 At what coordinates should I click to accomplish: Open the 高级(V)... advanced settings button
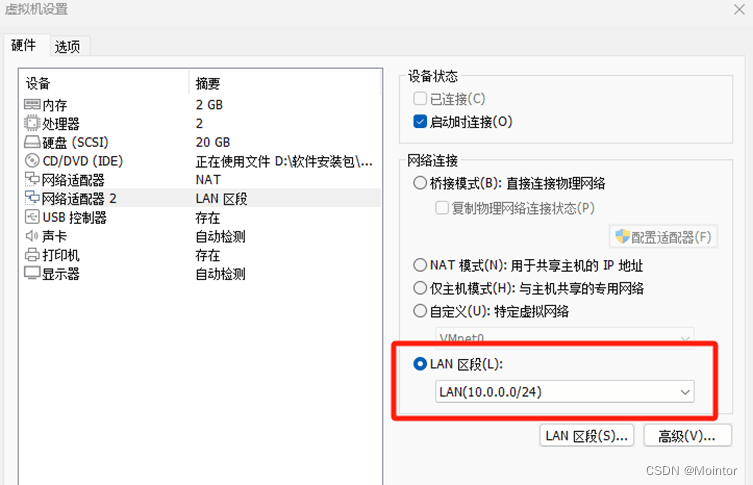click(687, 436)
